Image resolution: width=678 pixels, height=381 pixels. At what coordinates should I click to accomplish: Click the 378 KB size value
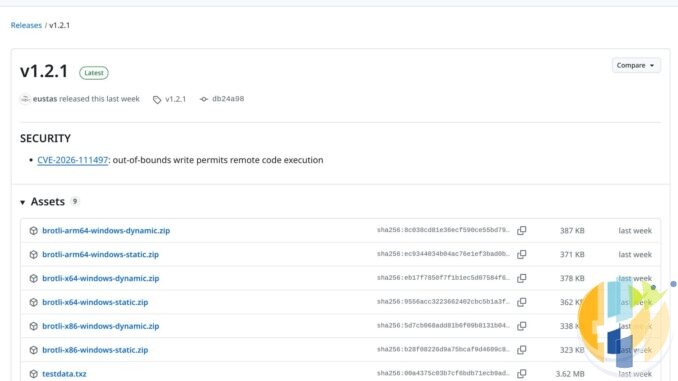coord(572,278)
